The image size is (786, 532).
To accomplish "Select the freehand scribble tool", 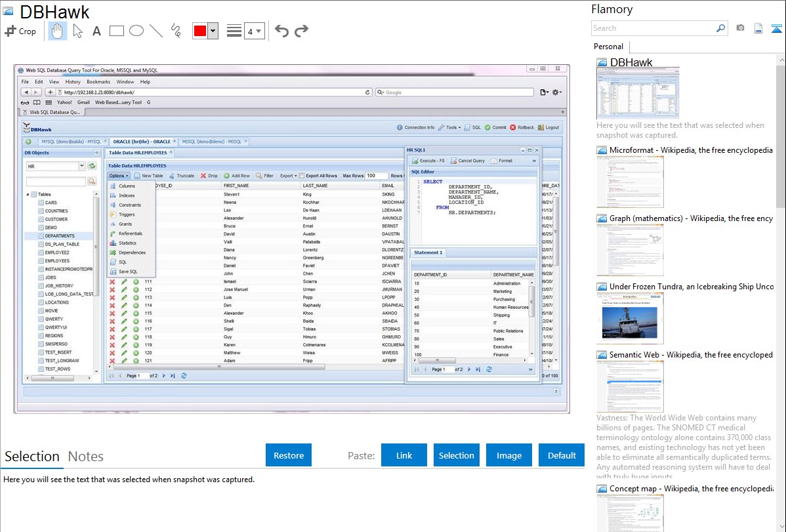I will [176, 31].
